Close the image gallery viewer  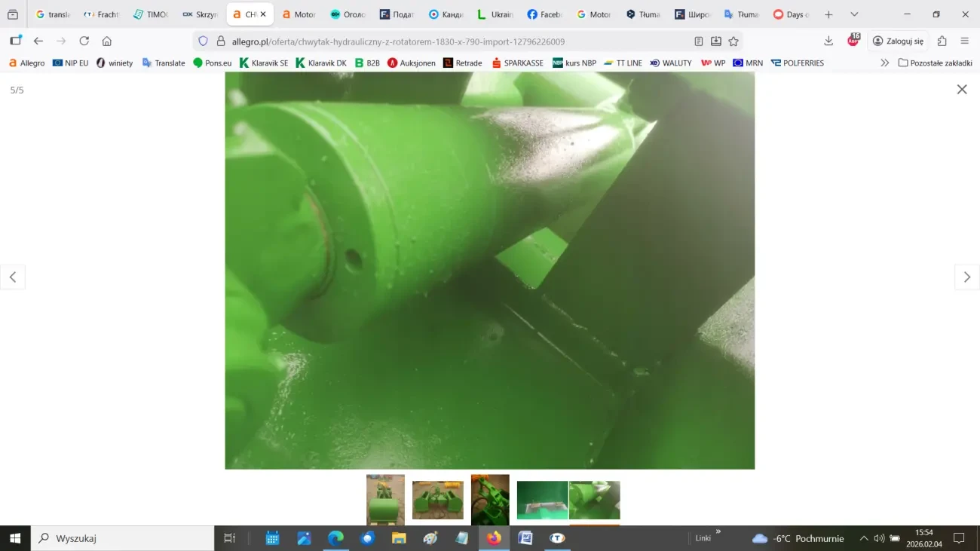(961, 90)
